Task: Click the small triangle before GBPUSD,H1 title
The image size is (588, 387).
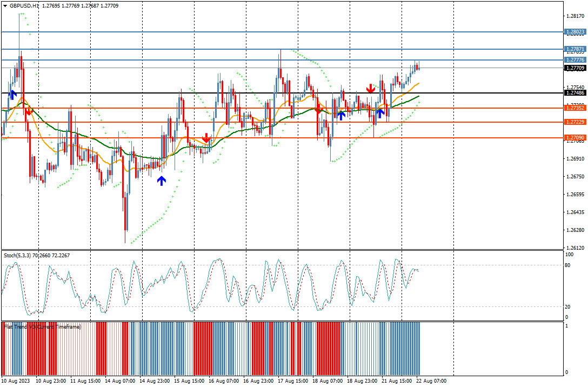Action: pyautogui.click(x=5, y=6)
